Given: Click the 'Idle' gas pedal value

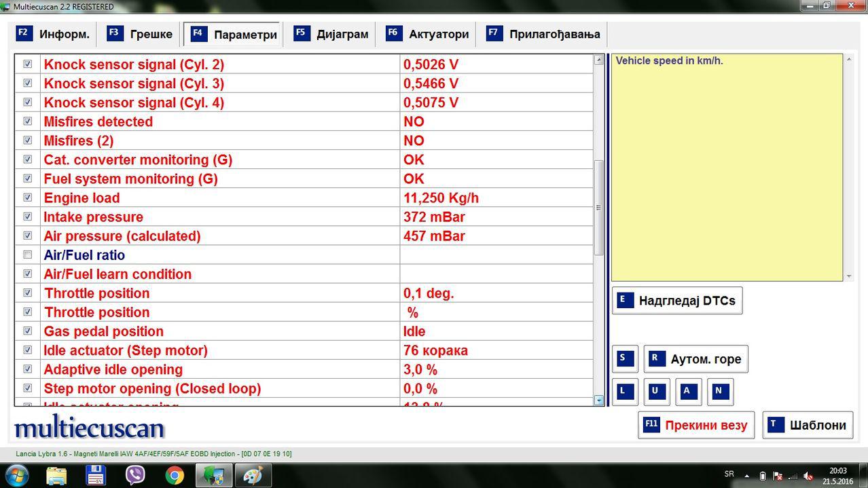Looking at the screenshot, I should point(414,331).
